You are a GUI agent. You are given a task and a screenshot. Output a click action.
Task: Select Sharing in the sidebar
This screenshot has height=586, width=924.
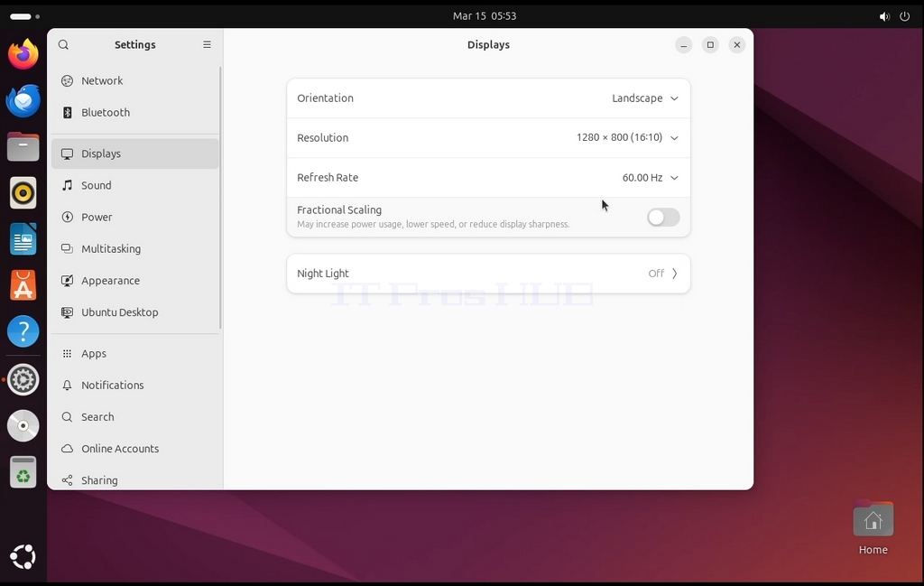(x=135, y=480)
